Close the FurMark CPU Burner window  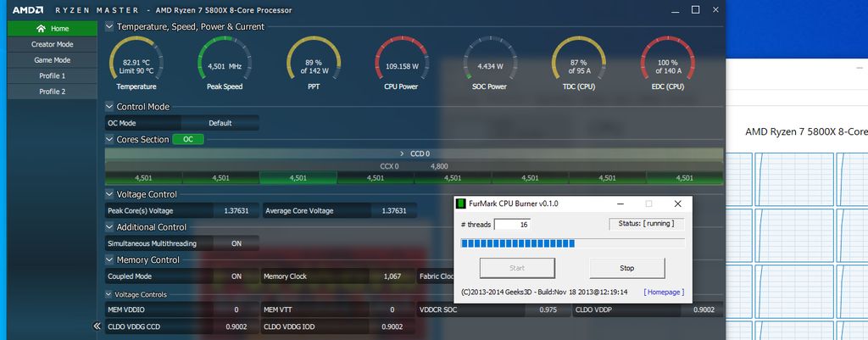tap(677, 203)
